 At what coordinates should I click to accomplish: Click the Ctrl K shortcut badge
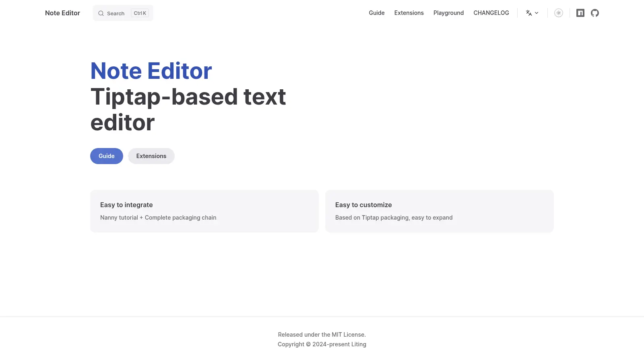tap(140, 13)
